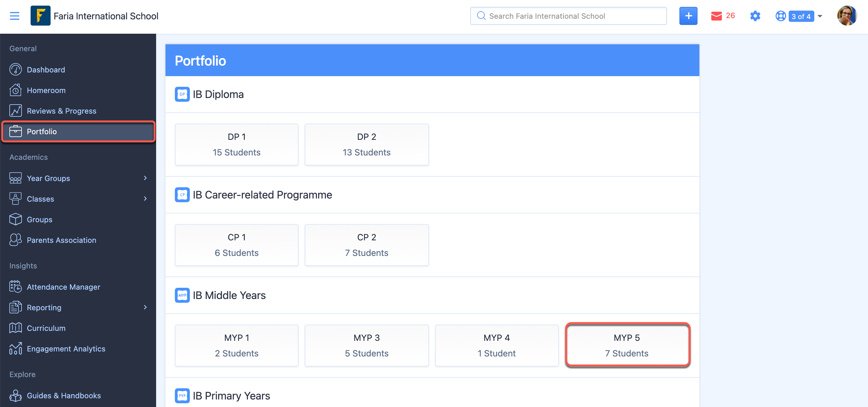Click the Curriculum map icon
The width and height of the screenshot is (868, 407).
click(16, 328)
